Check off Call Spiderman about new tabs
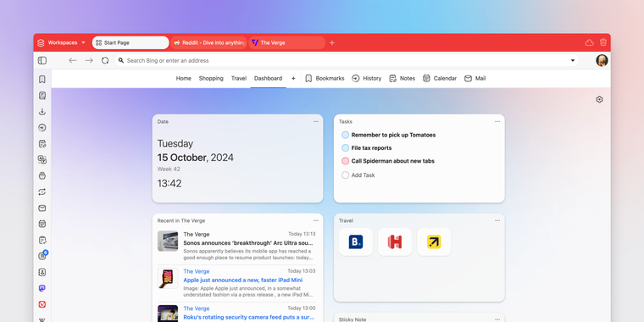Viewport: 644px width, 322px height. 346,161
